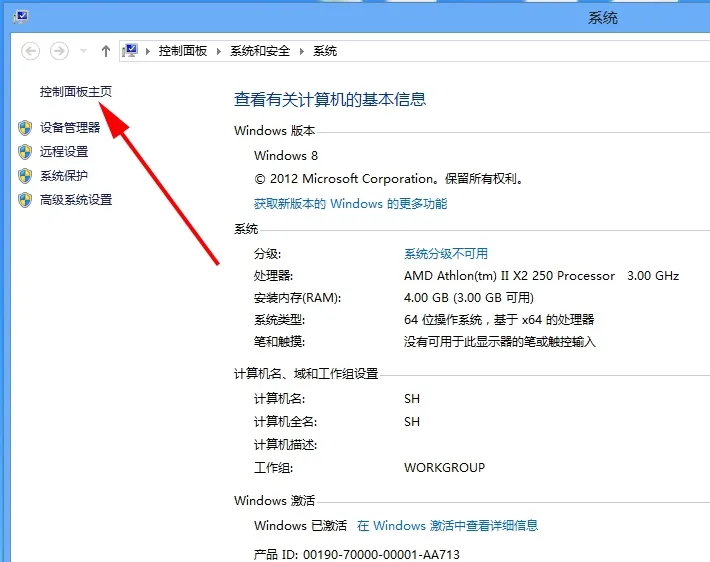710x562 pixels.
Task: Go up one level with the Up arrow
Action: click(106, 51)
